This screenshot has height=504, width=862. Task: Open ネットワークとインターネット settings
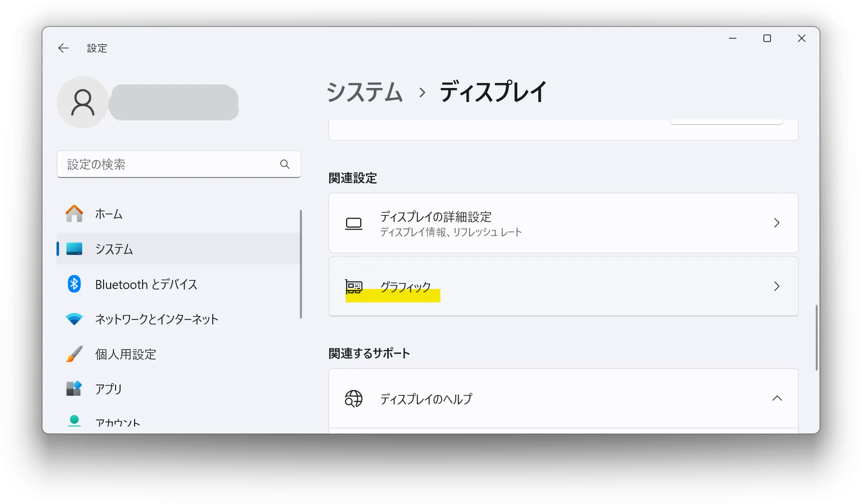(179, 319)
